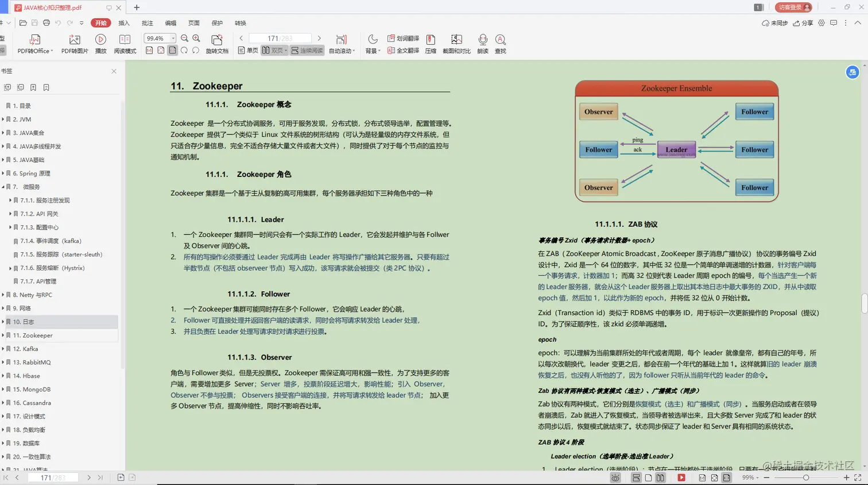Screen dimensions: 868x485
Task: Open the PDF转图片 tool
Action: pyautogui.click(x=74, y=42)
